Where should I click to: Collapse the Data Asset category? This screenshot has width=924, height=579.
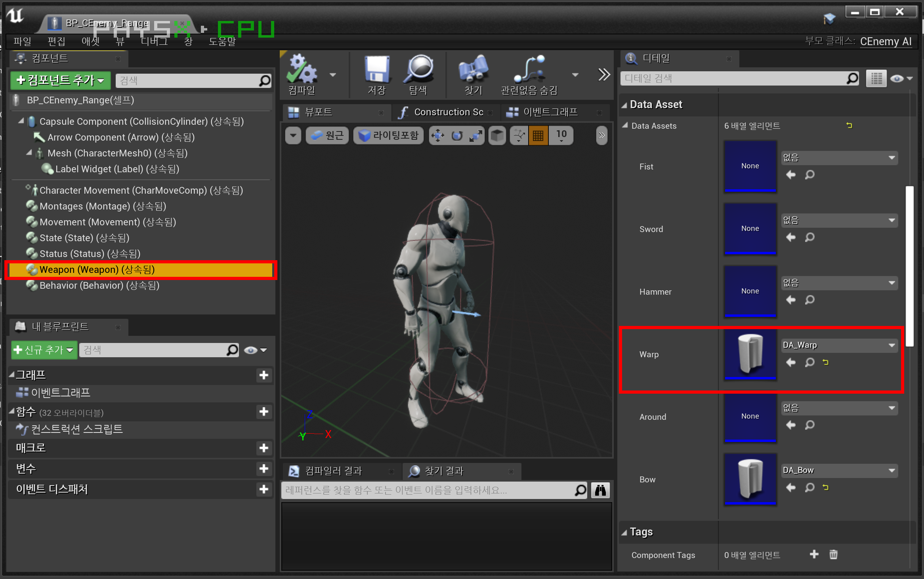coord(624,105)
